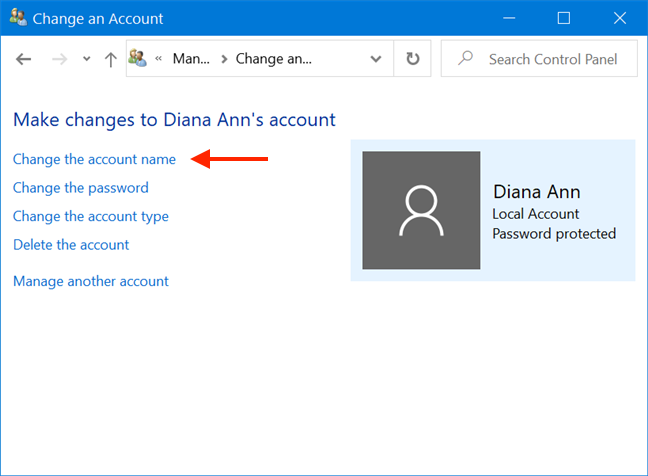Open the address bar history dropdown
Image resolution: width=648 pixels, height=476 pixels.
tap(376, 59)
